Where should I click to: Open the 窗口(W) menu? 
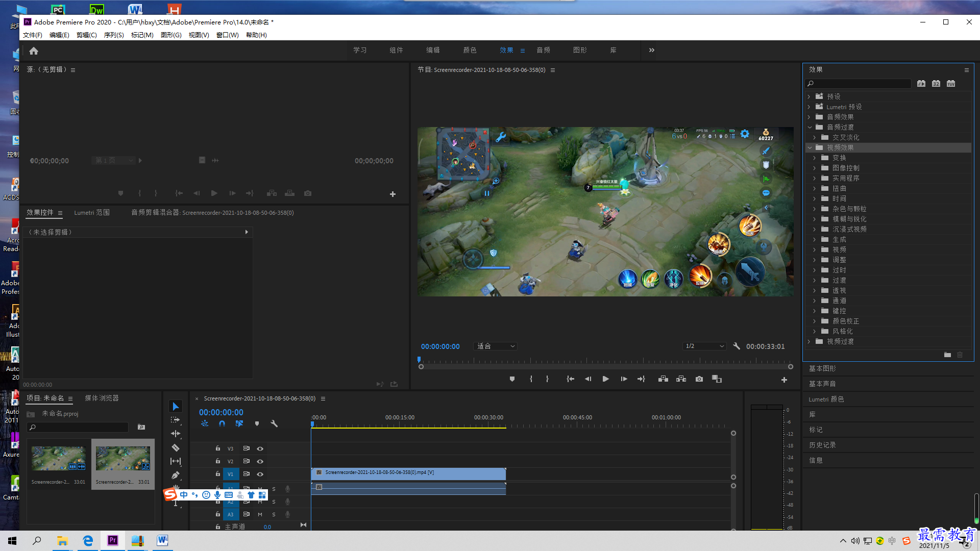pos(228,35)
